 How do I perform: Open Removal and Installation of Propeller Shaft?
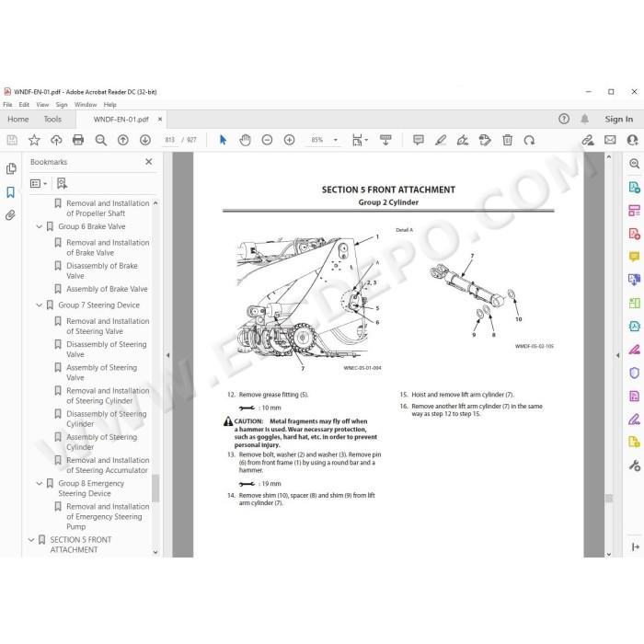click(x=108, y=208)
